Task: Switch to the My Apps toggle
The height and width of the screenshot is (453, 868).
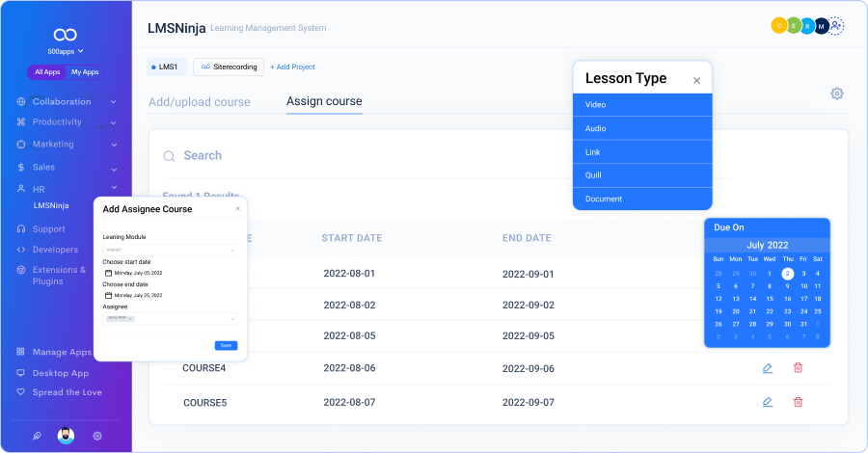Action: 85,72
